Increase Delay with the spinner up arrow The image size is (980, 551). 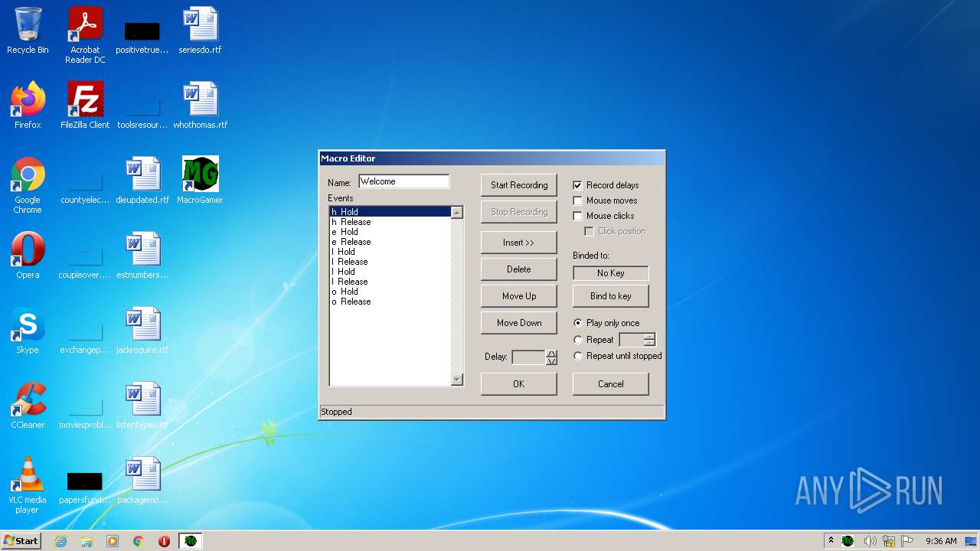point(551,354)
